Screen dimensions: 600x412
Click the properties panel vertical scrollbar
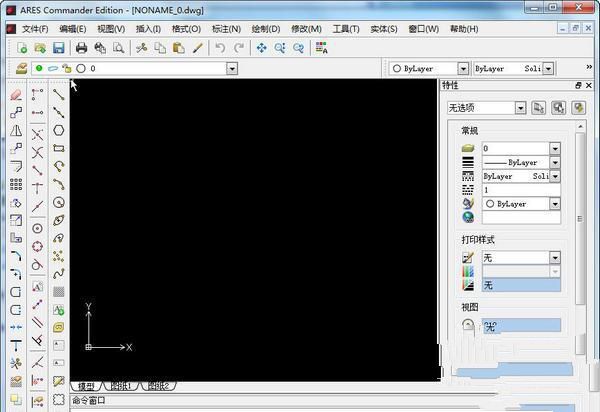(x=580, y=218)
